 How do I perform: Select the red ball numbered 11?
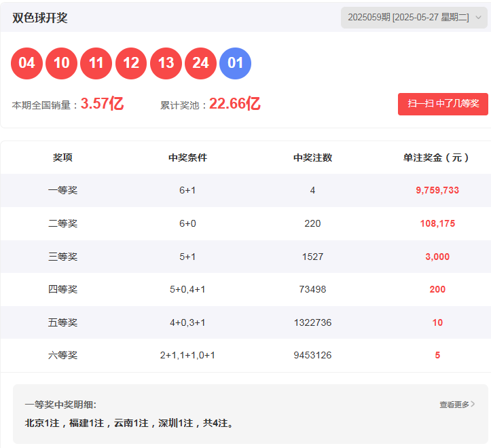pyautogui.click(x=96, y=63)
